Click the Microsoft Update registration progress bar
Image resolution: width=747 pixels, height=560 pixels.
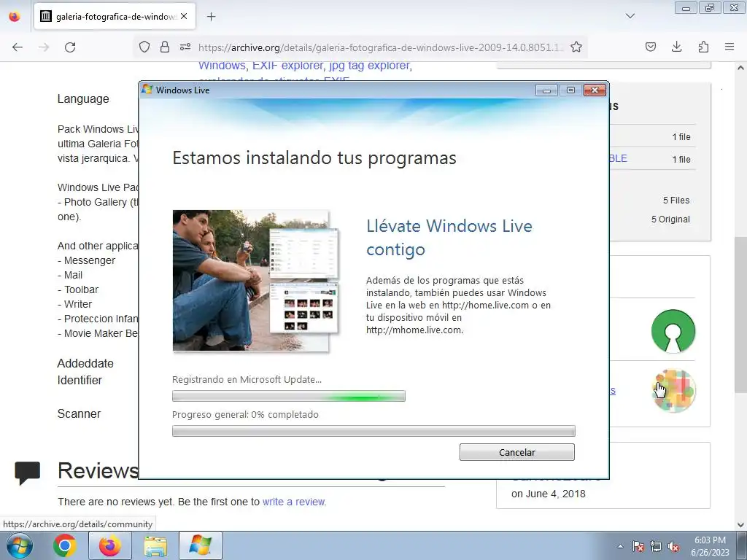coord(289,396)
